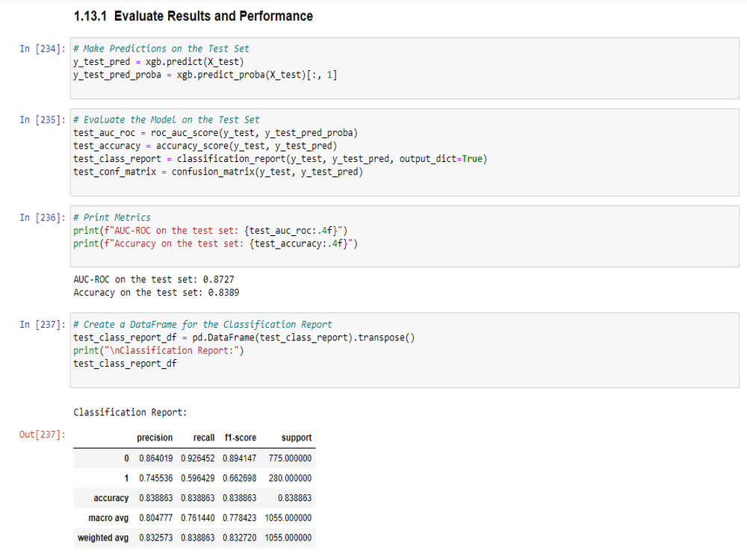Click the "support" column header
747x560 pixels.
click(x=297, y=438)
